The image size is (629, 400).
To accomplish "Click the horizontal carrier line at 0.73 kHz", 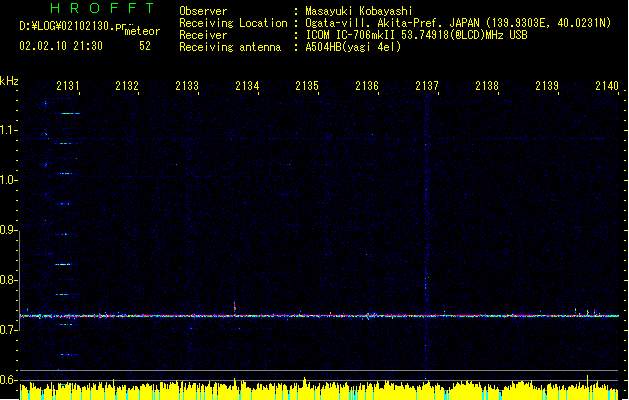I will pyautogui.click(x=319, y=316).
